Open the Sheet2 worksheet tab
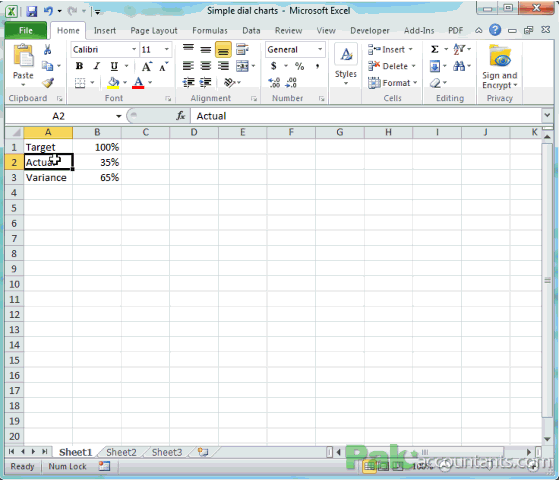Screen dimensions: 559x480 tap(121, 452)
